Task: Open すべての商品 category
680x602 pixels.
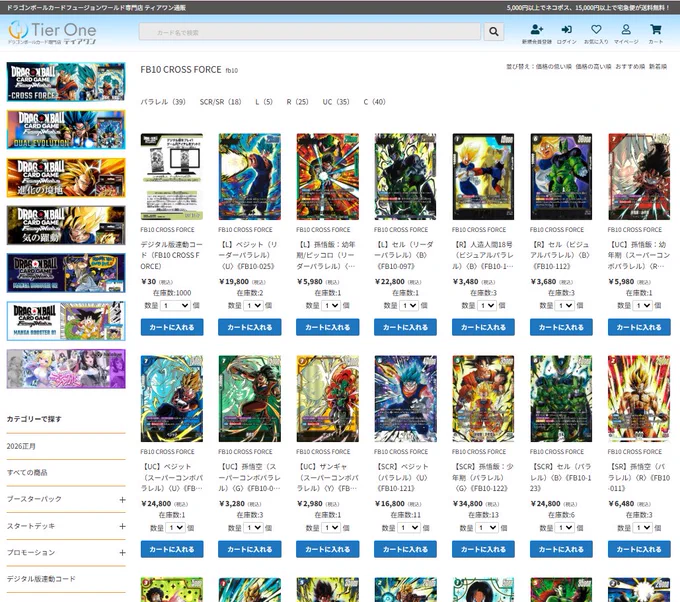Action: (x=27, y=473)
